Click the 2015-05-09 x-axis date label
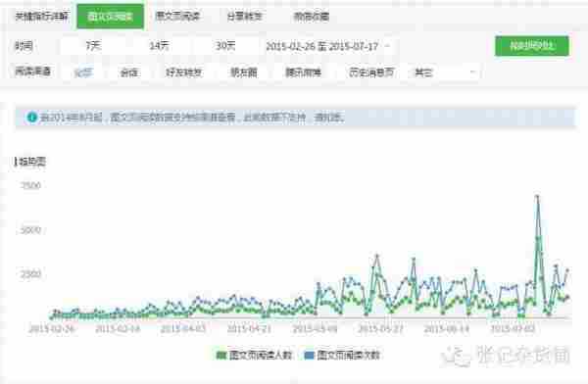588x384 pixels. coord(315,329)
